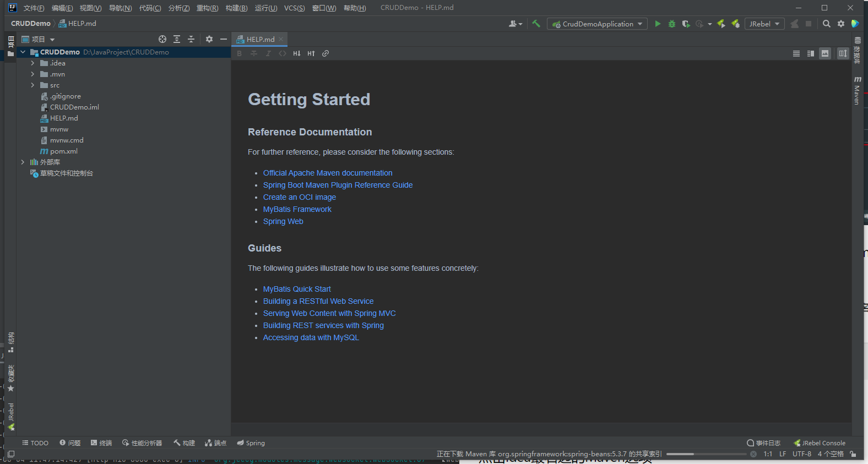Expand the src folder
This screenshot has width=868, height=464.
(32, 85)
